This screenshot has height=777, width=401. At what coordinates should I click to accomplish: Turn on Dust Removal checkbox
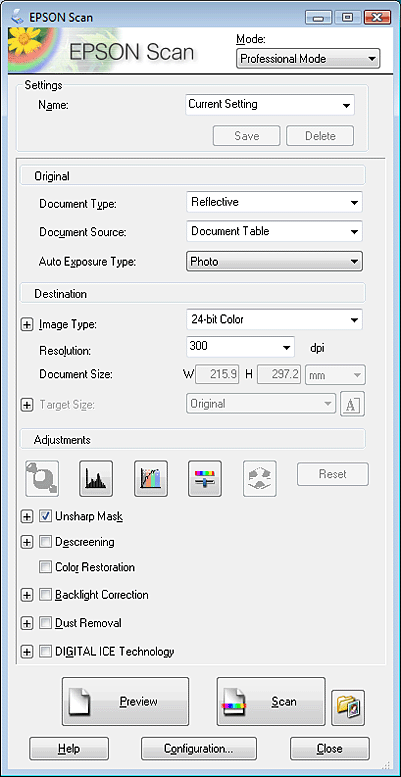(45, 623)
